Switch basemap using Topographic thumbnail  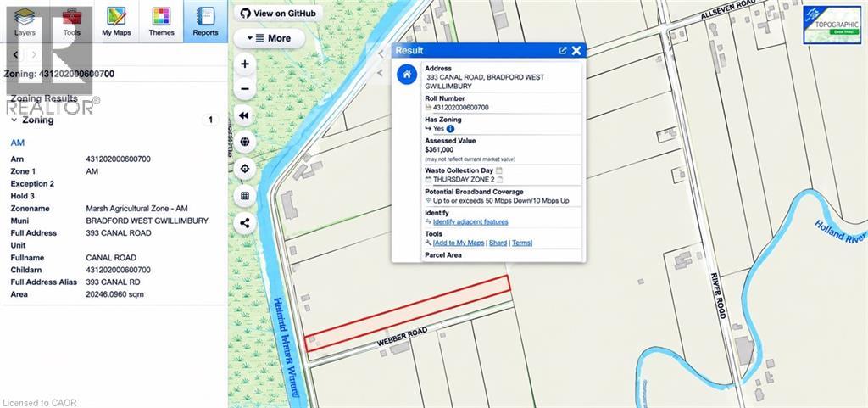pyautogui.click(x=832, y=25)
